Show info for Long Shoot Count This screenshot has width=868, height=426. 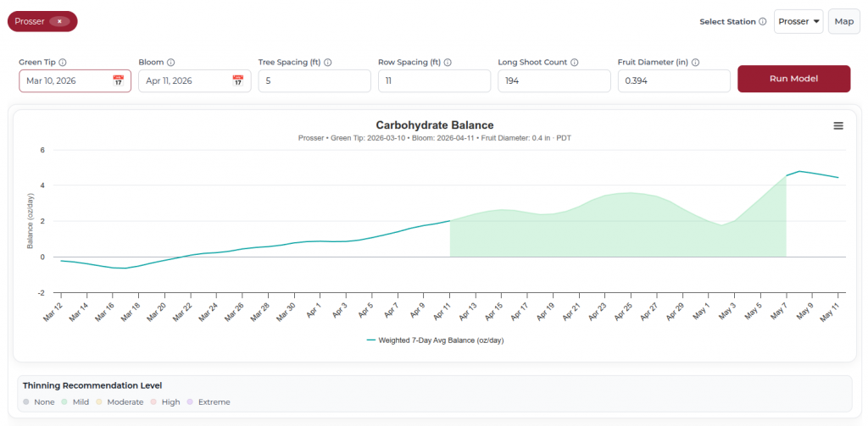pos(575,63)
